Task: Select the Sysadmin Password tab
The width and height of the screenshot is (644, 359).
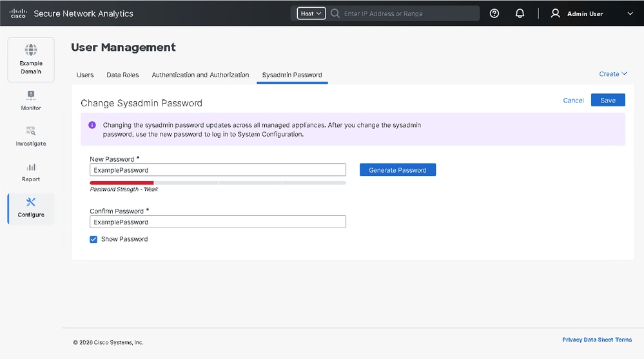Action: 292,75
